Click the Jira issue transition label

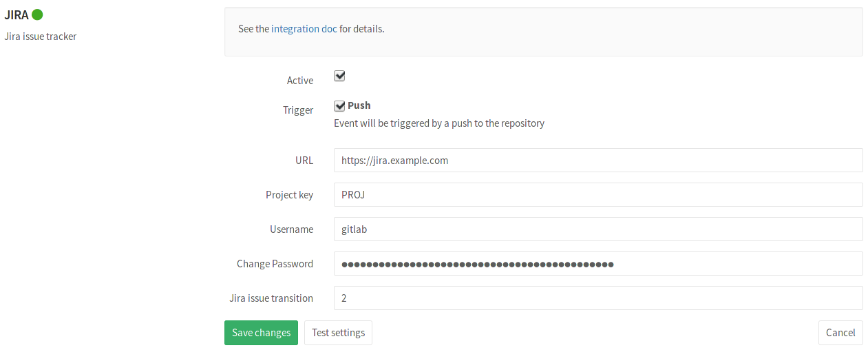point(271,298)
